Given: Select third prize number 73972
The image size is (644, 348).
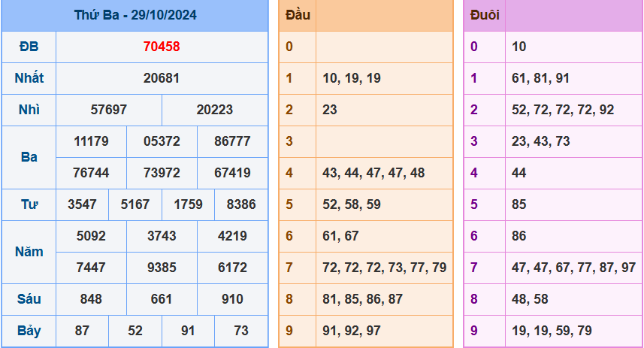Looking at the screenshot, I should click(162, 173).
